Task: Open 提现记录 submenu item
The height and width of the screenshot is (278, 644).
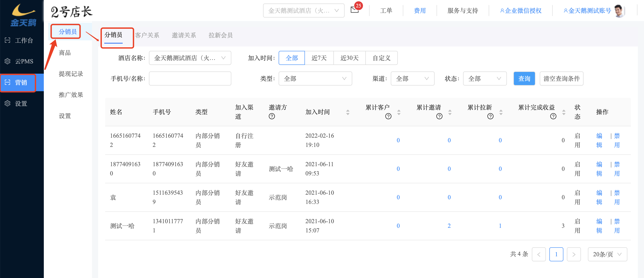Action: 71,74
